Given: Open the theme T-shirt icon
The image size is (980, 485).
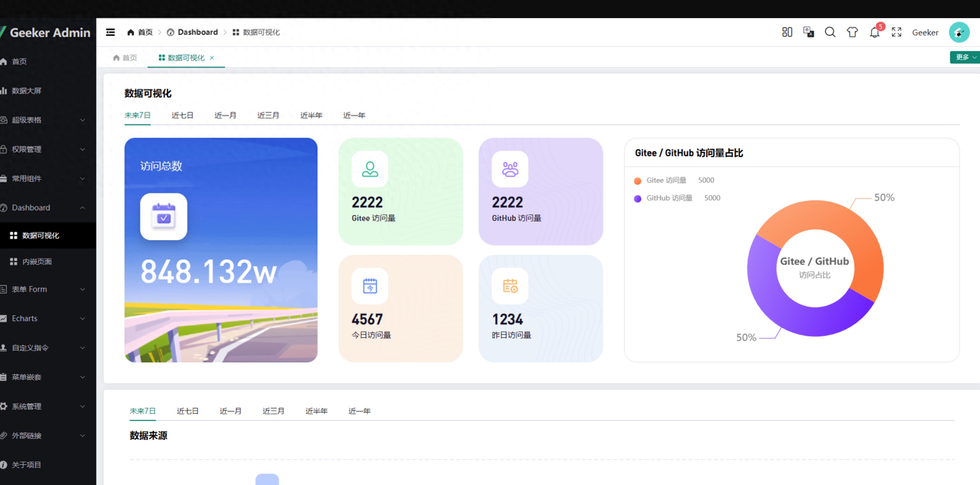Looking at the screenshot, I should coord(852,32).
